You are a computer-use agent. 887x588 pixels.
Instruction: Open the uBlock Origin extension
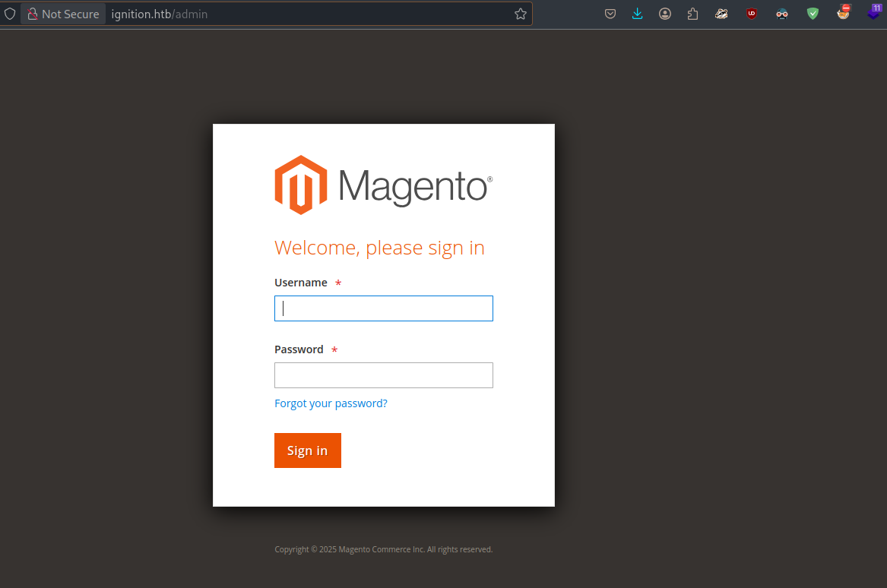751,14
